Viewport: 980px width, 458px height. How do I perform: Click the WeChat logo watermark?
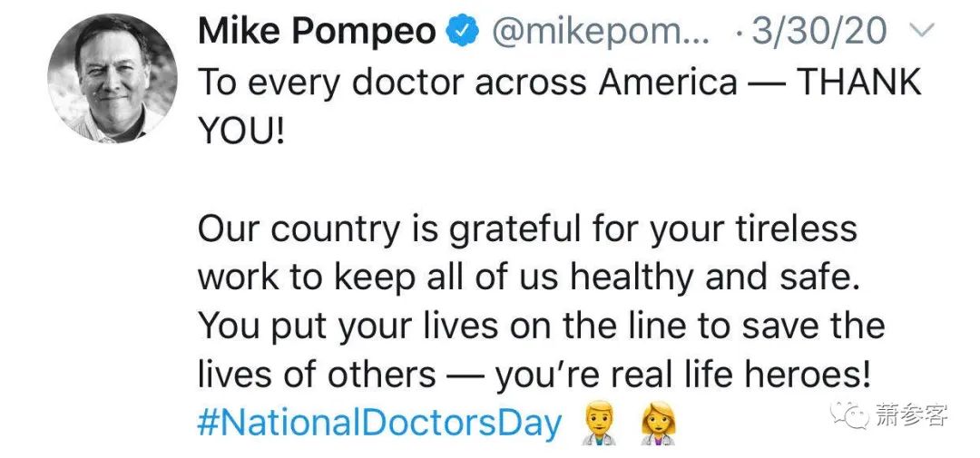(854, 414)
